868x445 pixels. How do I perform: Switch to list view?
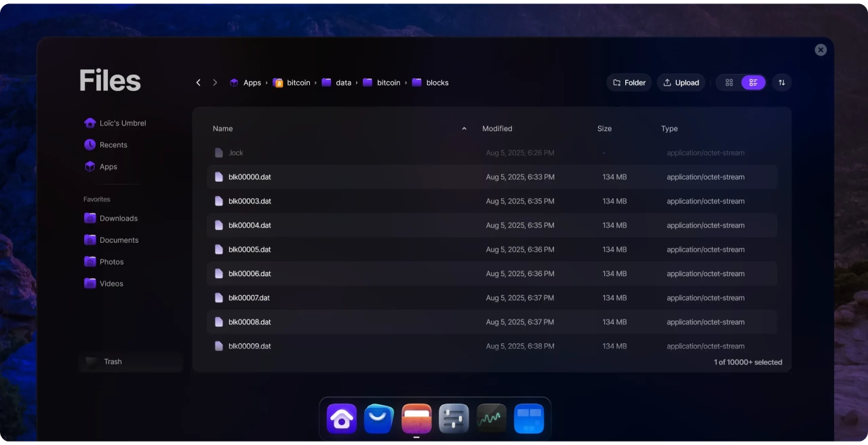click(753, 83)
